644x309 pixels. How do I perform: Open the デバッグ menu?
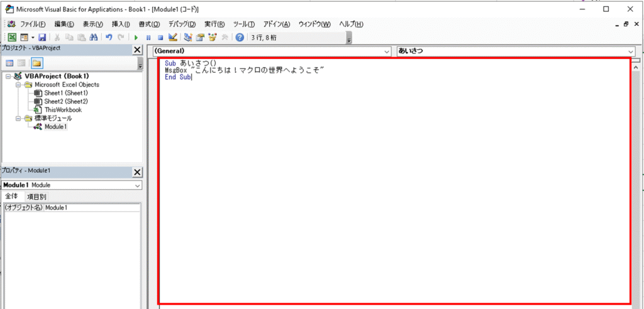click(x=182, y=24)
